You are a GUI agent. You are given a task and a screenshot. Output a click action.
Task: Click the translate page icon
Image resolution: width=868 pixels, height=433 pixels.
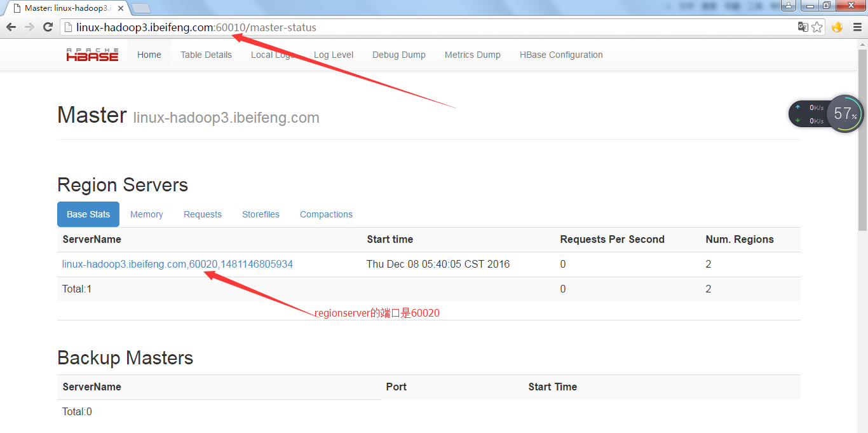point(803,27)
